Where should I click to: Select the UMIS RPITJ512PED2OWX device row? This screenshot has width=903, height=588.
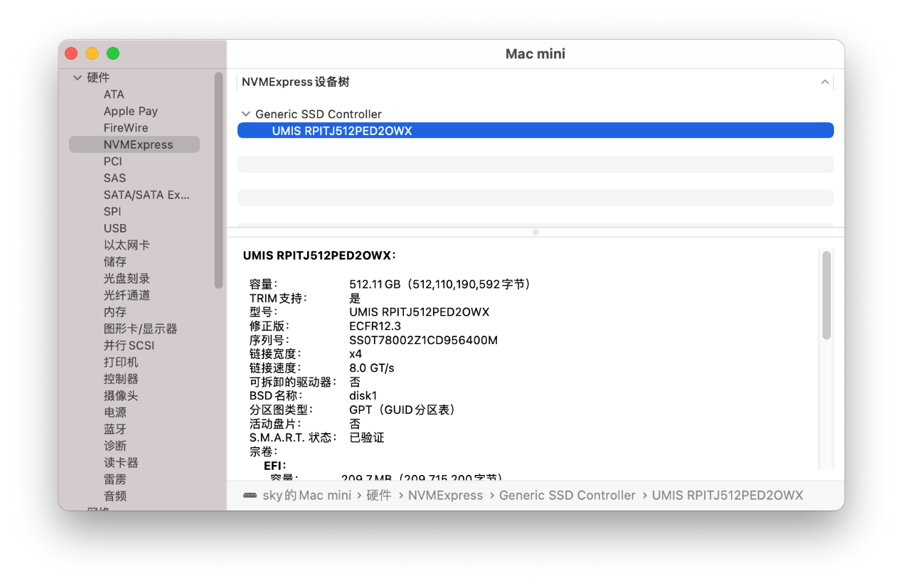point(535,131)
